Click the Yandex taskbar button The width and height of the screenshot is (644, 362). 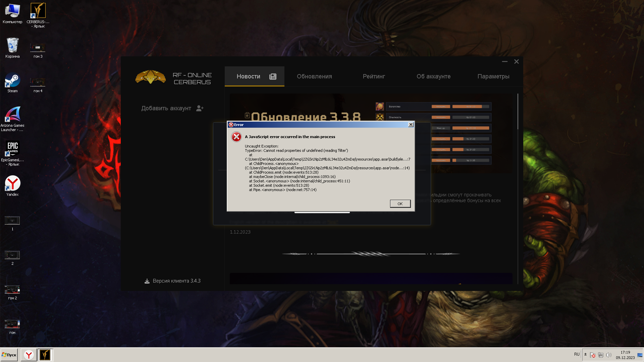29,355
